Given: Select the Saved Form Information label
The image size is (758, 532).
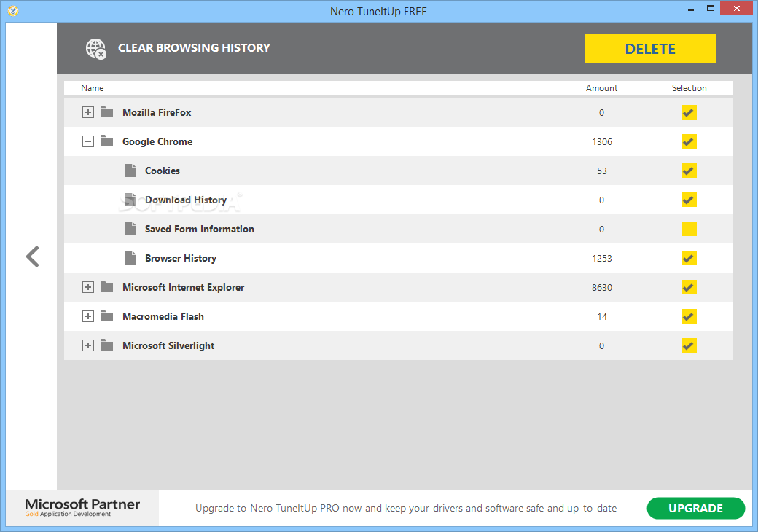Looking at the screenshot, I should point(199,229).
